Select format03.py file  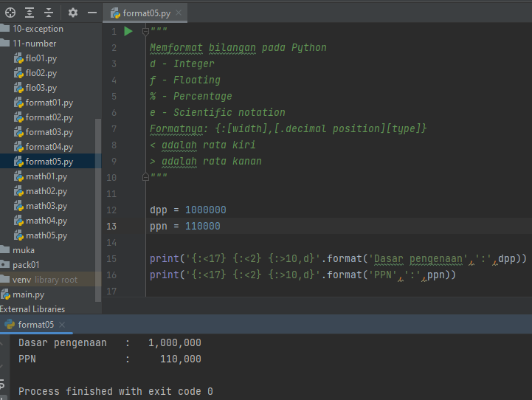pos(49,132)
